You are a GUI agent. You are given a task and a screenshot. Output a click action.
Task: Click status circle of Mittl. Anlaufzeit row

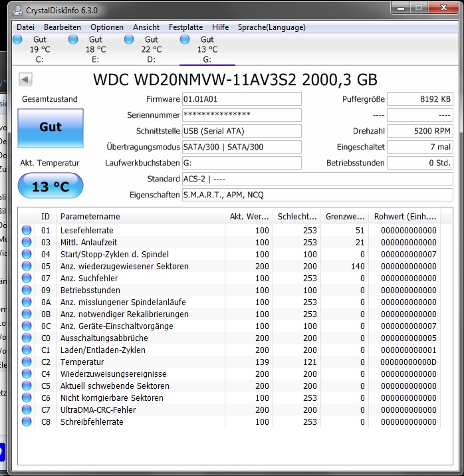(x=27, y=242)
